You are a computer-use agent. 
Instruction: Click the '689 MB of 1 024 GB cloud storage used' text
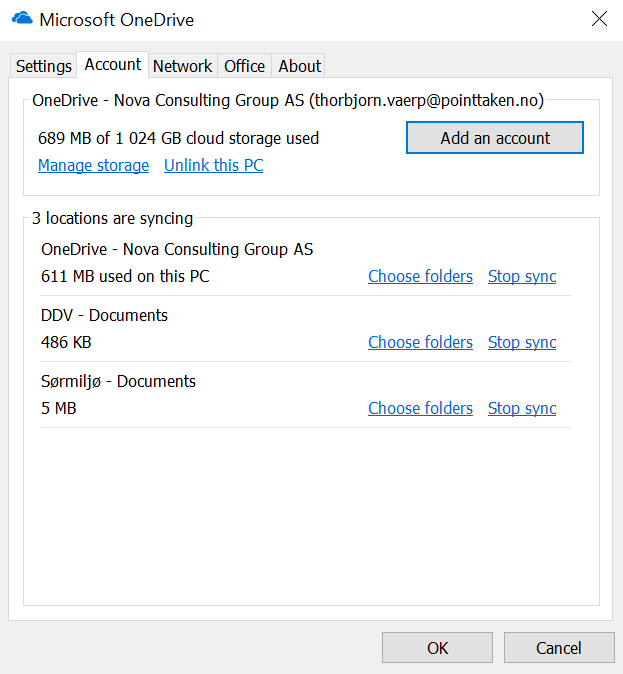[178, 138]
